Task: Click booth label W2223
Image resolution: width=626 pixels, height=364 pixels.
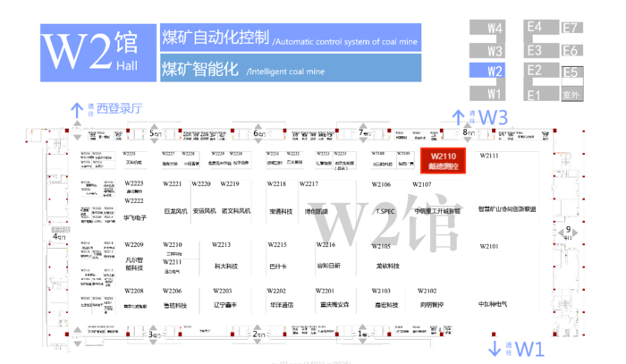Action: (134, 183)
